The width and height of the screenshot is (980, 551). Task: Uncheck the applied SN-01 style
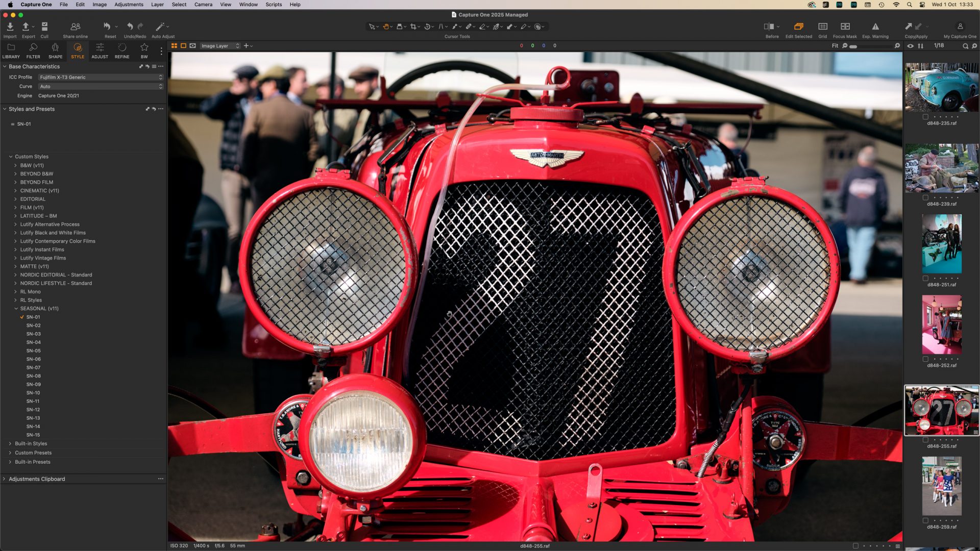(x=21, y=316)
